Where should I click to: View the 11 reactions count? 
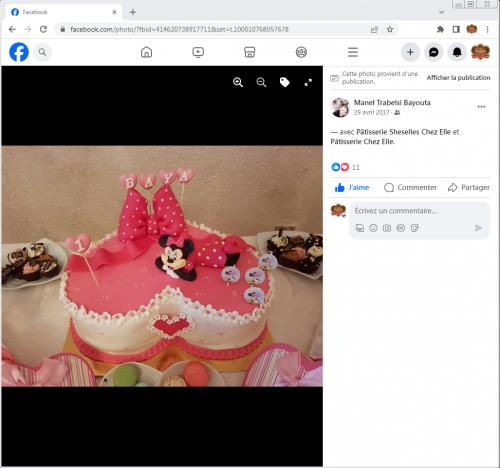[x=356, y=167]
